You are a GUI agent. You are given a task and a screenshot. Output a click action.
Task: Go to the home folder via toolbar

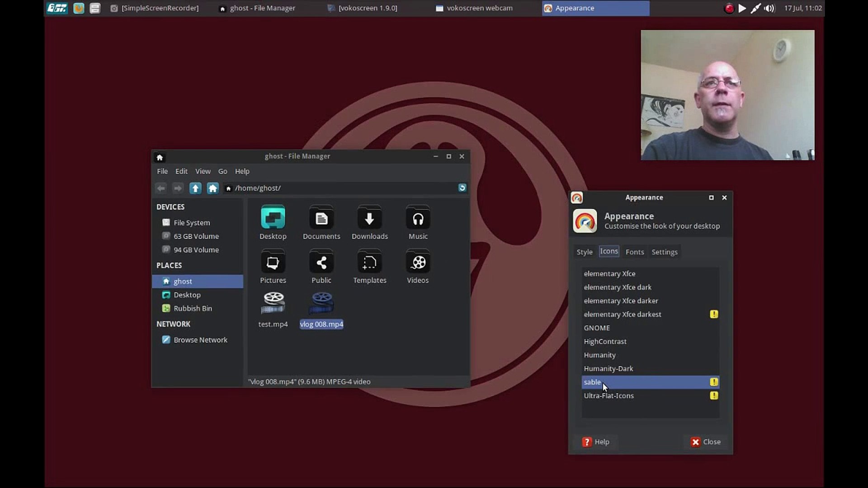(212, 188)
